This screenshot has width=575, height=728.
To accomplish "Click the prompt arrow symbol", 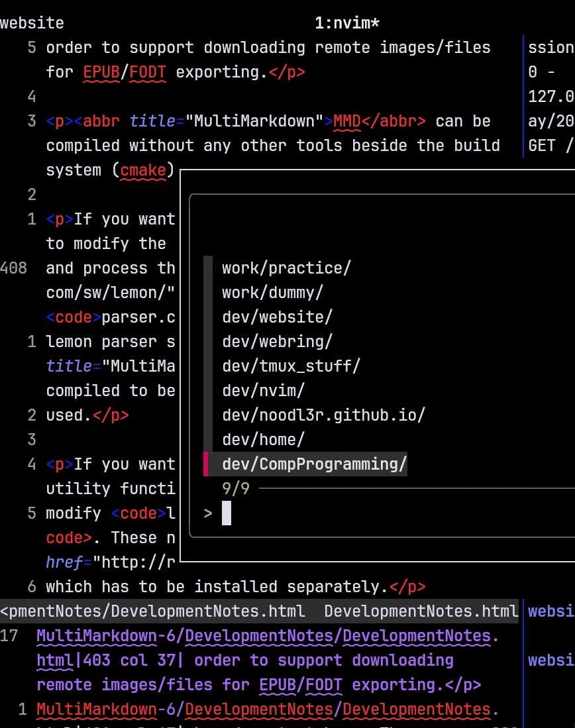I will click(207, 513).
